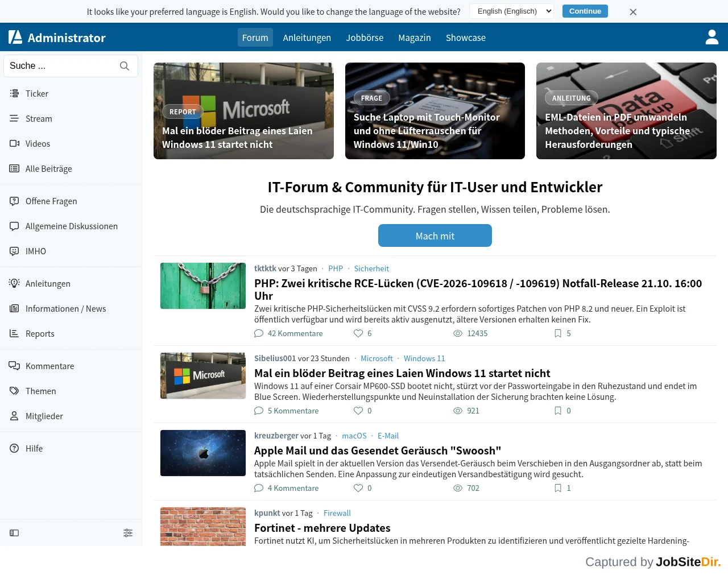Bookmark the Windows 11 startet nicht post
Viewport: 728px width, 579px height.
558,411
